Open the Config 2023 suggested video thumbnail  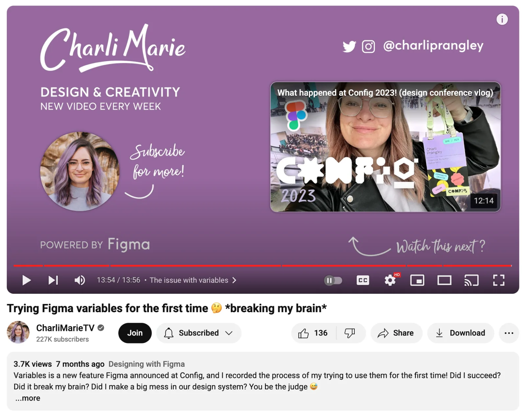tap(385, 147)
